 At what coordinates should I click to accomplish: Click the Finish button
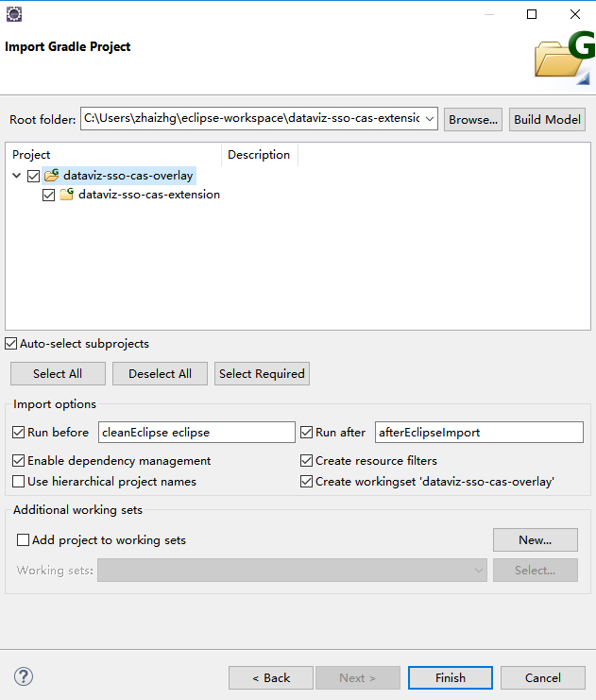451,678
